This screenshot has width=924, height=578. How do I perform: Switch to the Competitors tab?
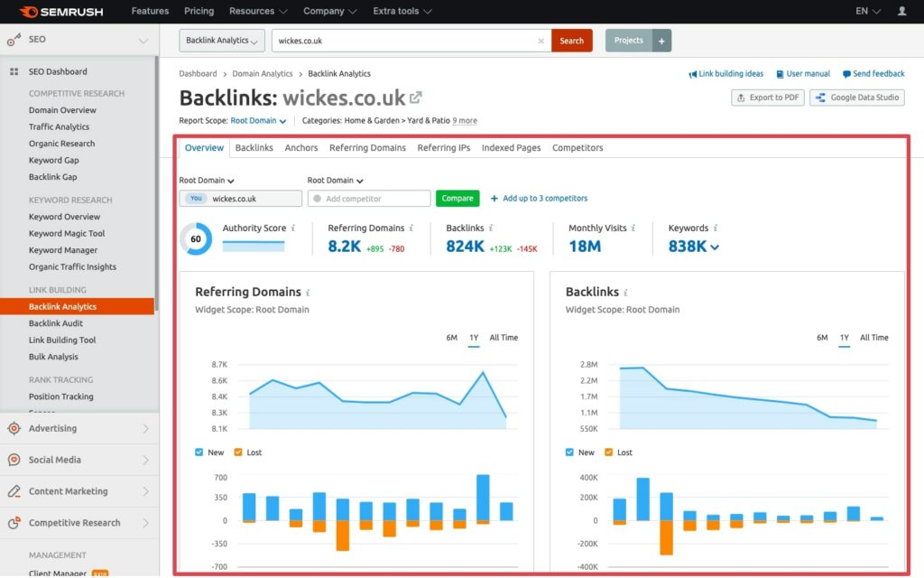point(577,147)
